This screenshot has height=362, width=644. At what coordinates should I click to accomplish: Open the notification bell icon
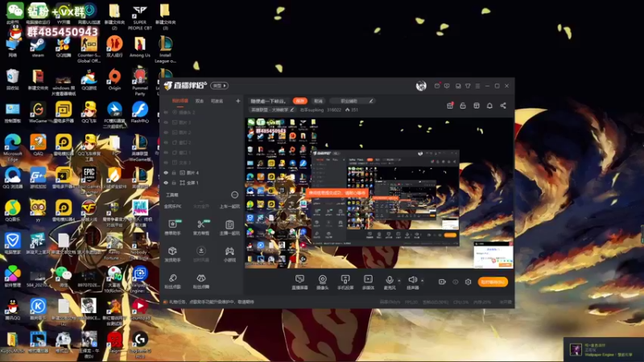(x=489, y=105)
